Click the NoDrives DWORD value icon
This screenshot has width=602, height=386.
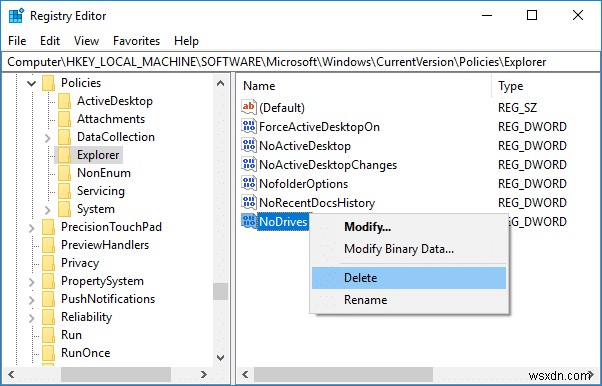pyautogui.click(x=249, y=222)
